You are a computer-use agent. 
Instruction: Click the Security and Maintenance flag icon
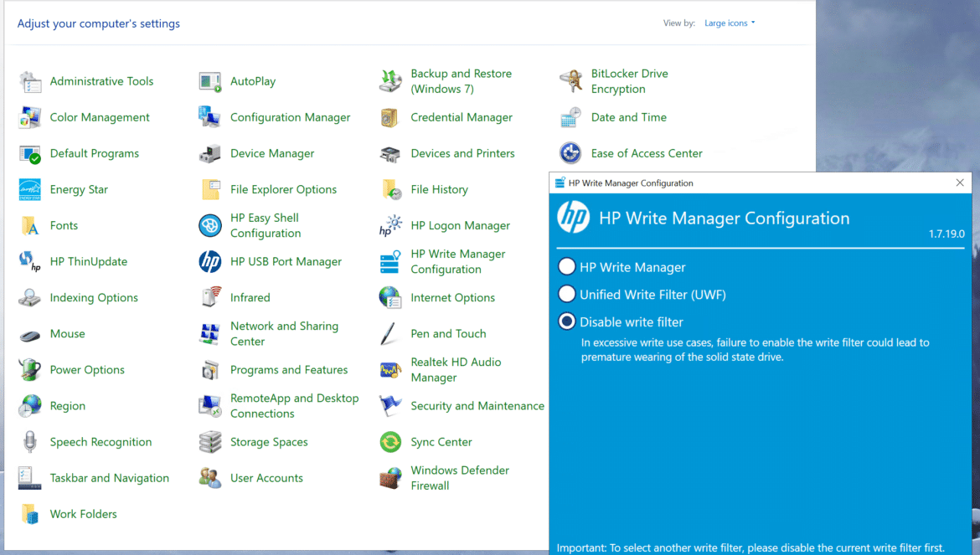[390, 406]
